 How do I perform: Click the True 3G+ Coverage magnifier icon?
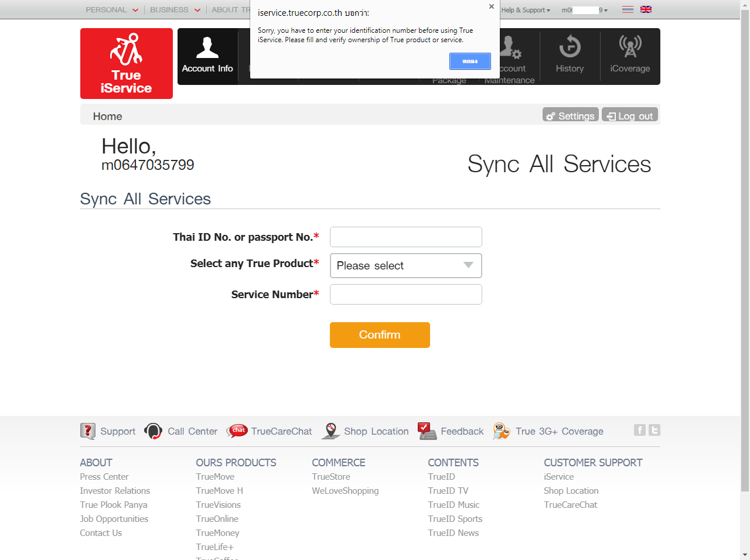pos(502,431)
